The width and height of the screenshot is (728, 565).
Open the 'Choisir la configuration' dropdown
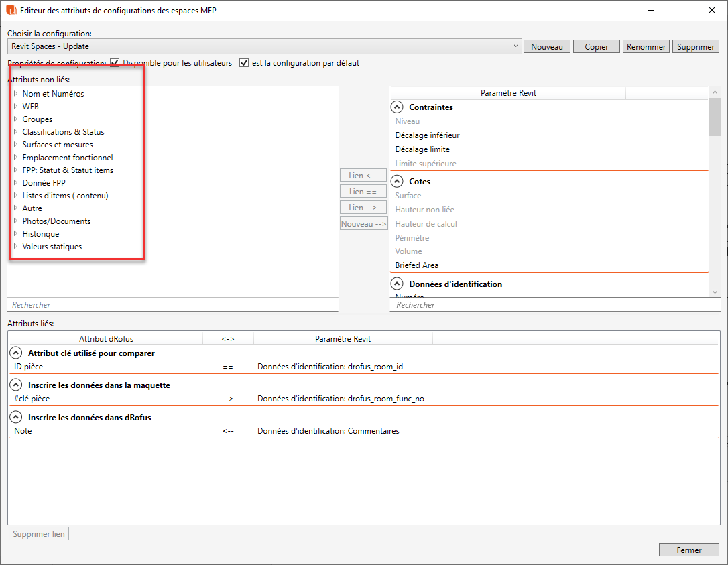coord(515,46)
